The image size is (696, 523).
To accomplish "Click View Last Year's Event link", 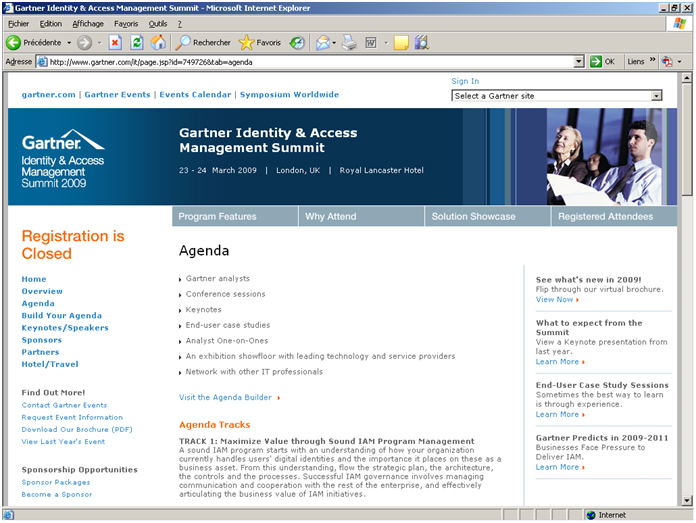I will tap(63, 442).
